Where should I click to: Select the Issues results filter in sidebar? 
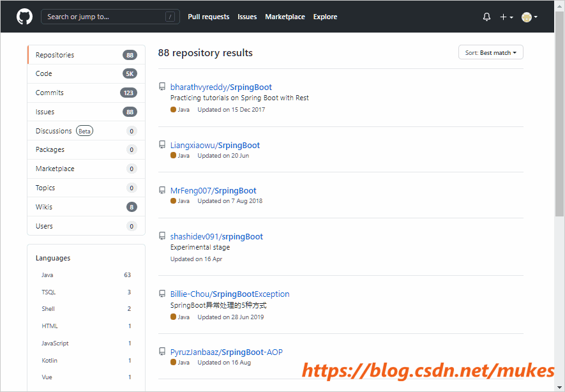(86, 112)
